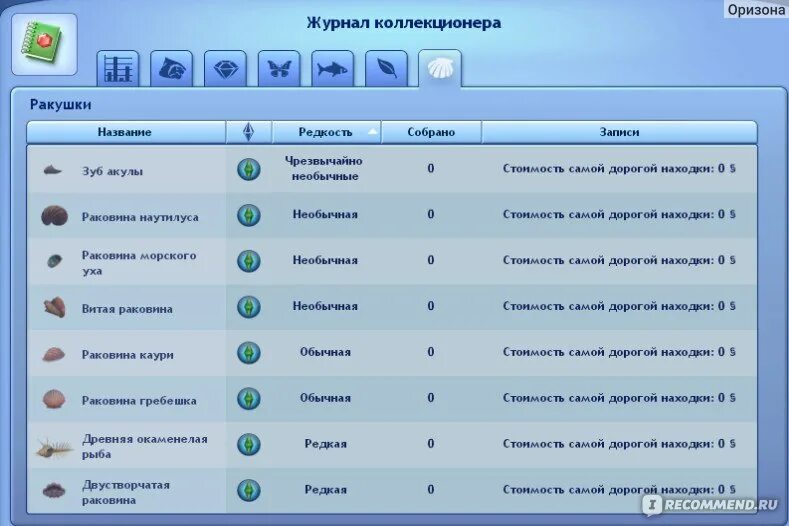
Task: Click plumbob icon in Раковина морского уха row
Action: [249, 261]
